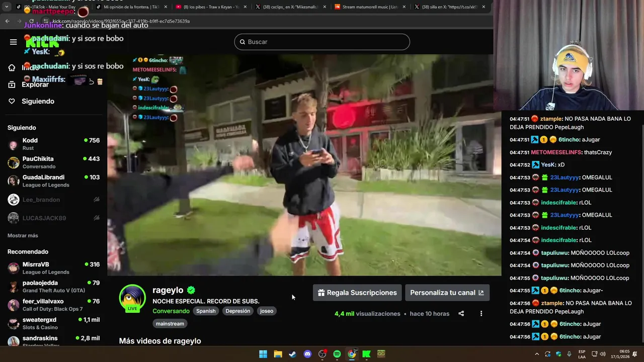
Task: Open Lee_brandon's offline channel
Action: click(53, 200)
